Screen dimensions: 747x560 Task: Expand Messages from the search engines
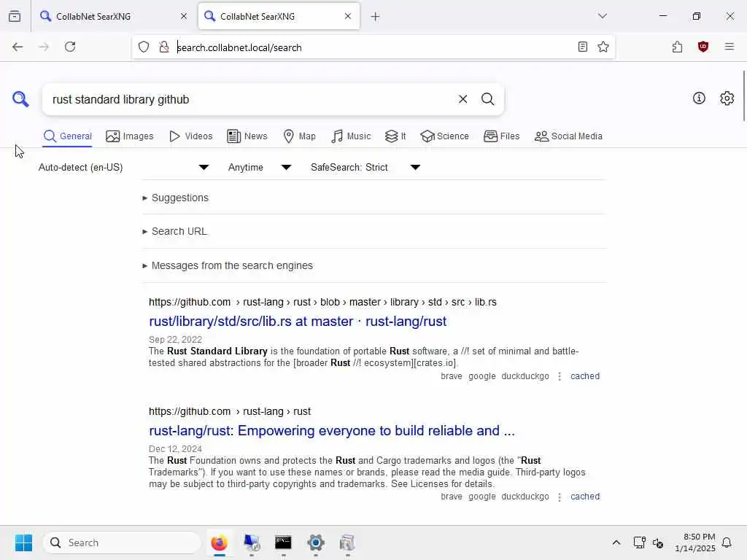(228, 265)
